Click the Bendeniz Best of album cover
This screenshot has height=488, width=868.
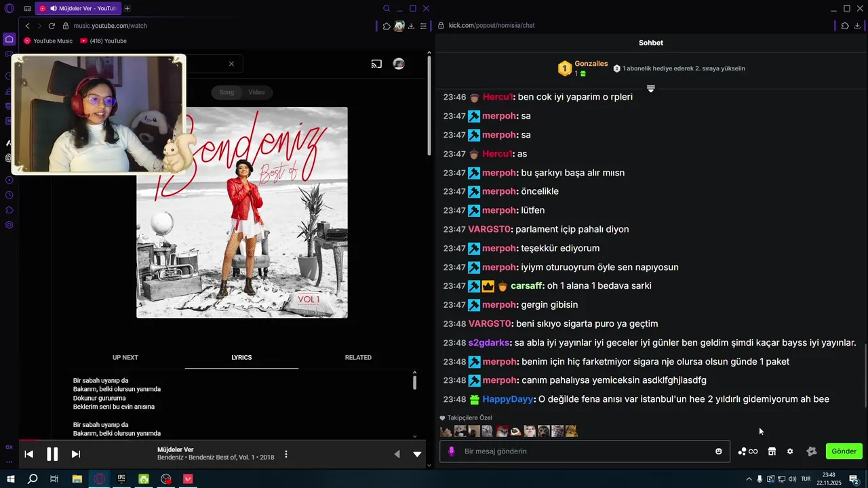(x=242, y=212)
